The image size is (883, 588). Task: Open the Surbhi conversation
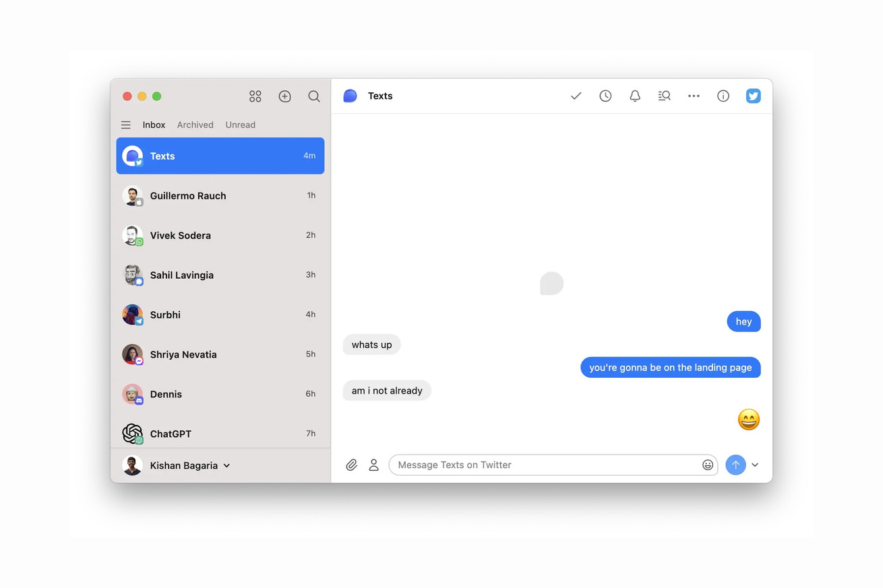point(220,315)
